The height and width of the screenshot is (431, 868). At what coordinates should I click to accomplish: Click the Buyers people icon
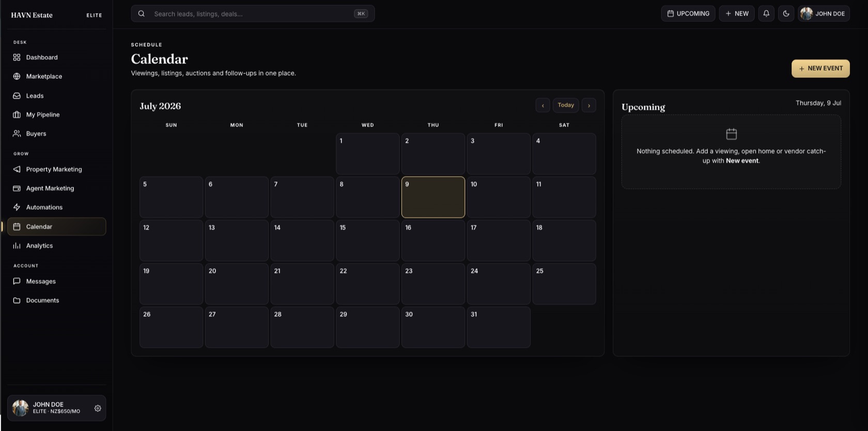17,133
